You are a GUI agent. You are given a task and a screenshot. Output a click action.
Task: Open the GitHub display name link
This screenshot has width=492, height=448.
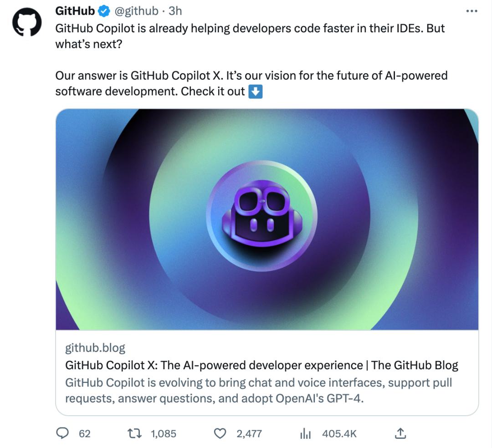75,11
